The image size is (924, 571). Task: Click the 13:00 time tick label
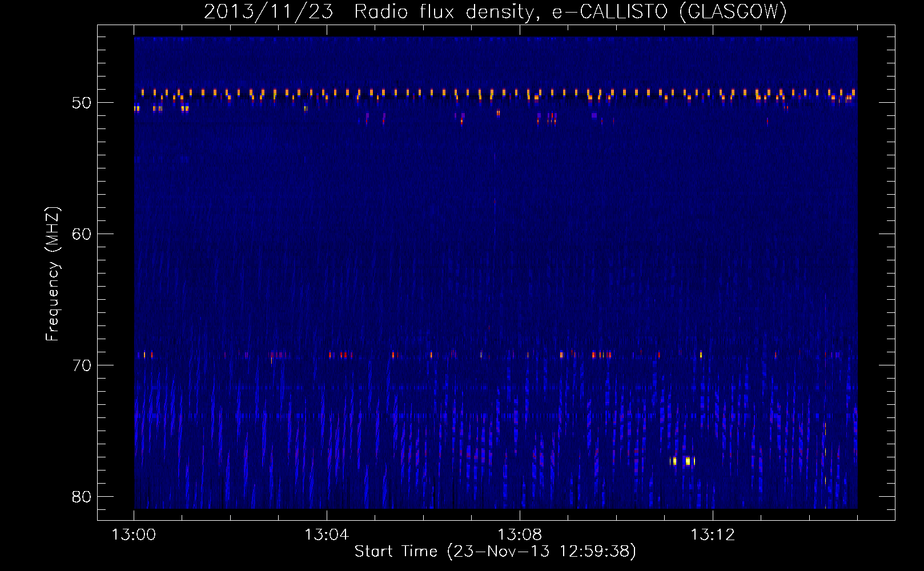click(134, 535)
